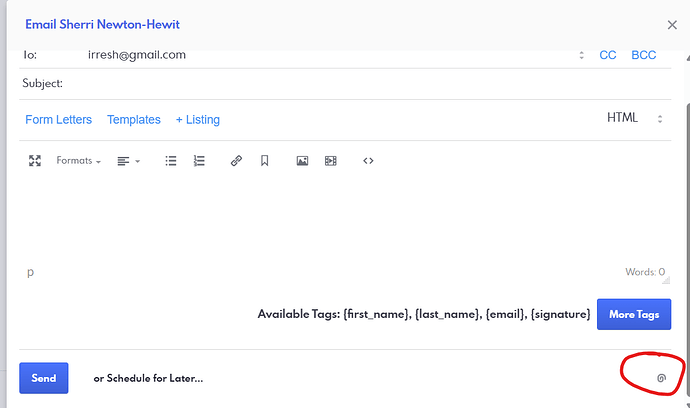690x408 pixels.
Task: Open the HTML format selector
Action: [x=635, y=118]
